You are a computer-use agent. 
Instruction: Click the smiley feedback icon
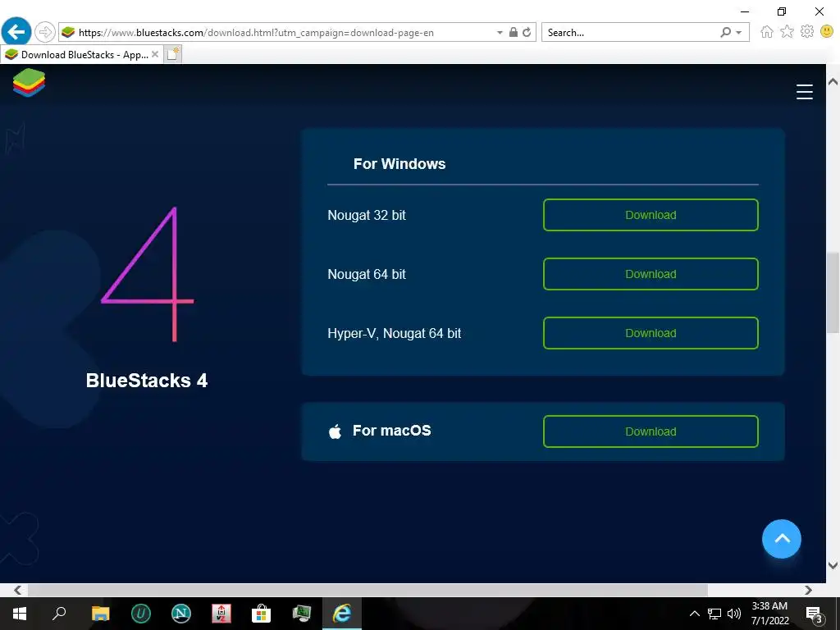[827, 32]
